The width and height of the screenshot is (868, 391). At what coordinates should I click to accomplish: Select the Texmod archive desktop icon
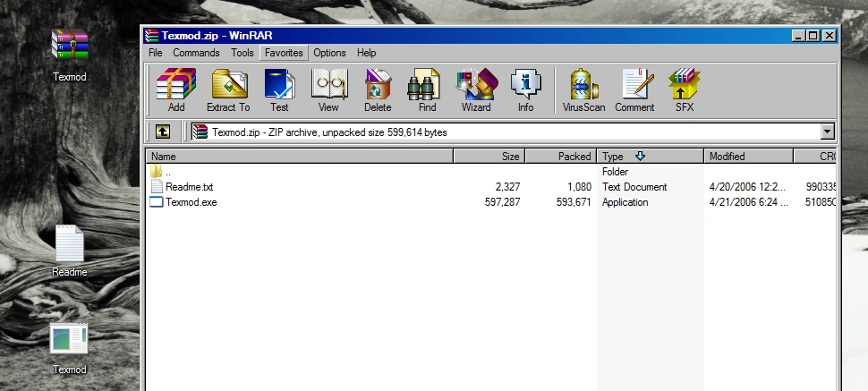pos(70,45)
